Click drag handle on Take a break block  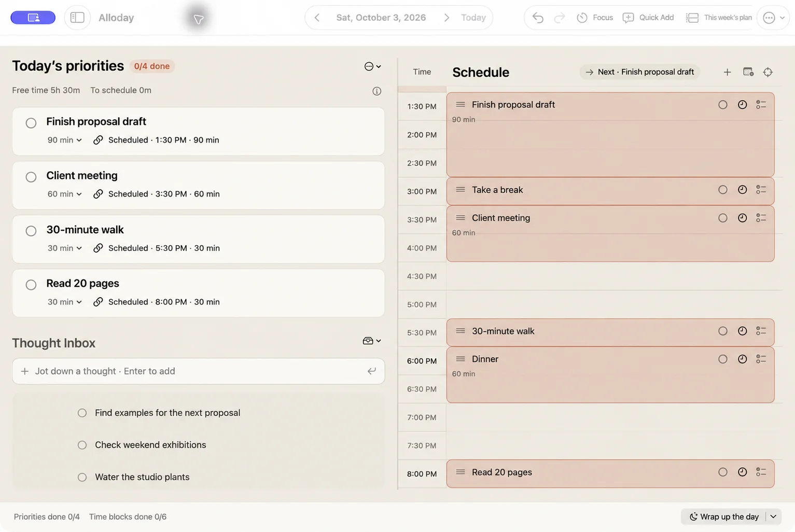click(x=460, y=190)
